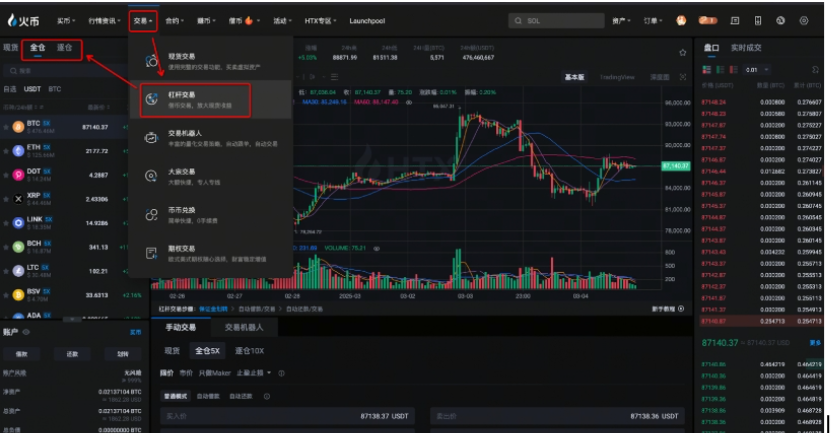The image size is (831, 433).
Task: Click the 交易机器人 robot icon
Action: click(151, 138)
